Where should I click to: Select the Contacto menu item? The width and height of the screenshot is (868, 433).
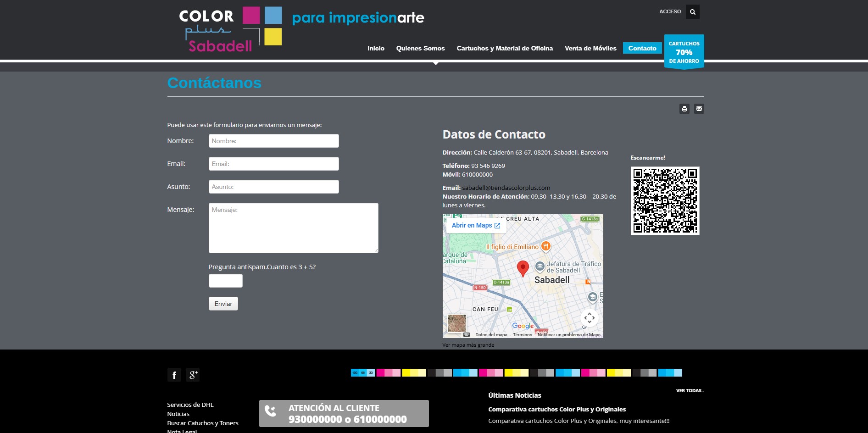642,48
